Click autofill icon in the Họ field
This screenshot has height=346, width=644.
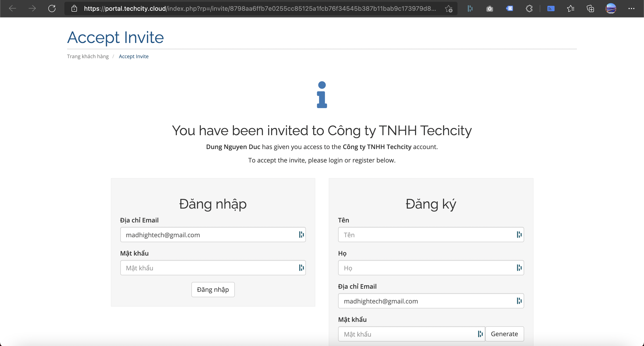click(519, 267)
